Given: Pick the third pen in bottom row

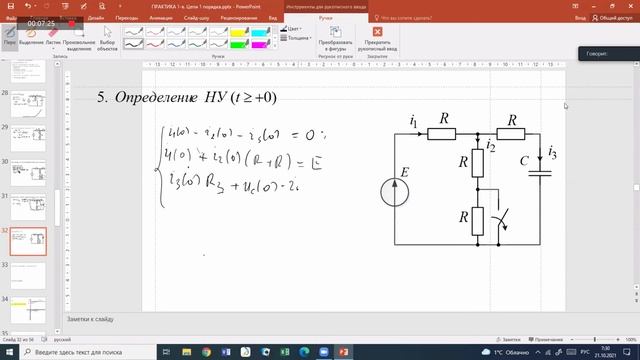Looking at the screenshot, I should click(x=176, y=44).
